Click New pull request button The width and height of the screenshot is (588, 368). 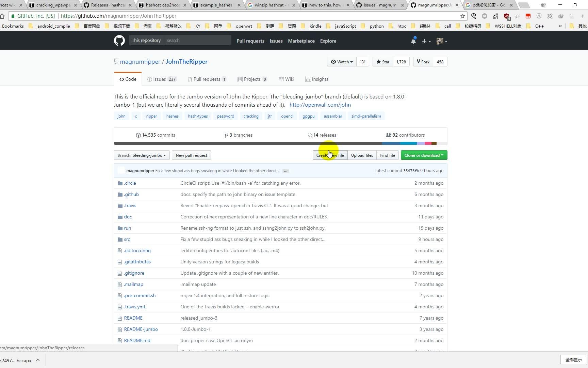click(191, 155)
